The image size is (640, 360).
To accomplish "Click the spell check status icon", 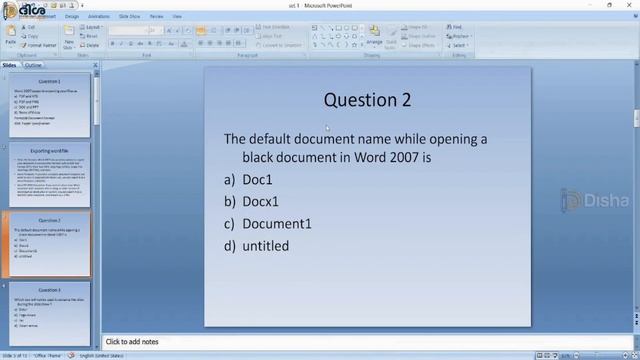I will click(x=71, y=356).
